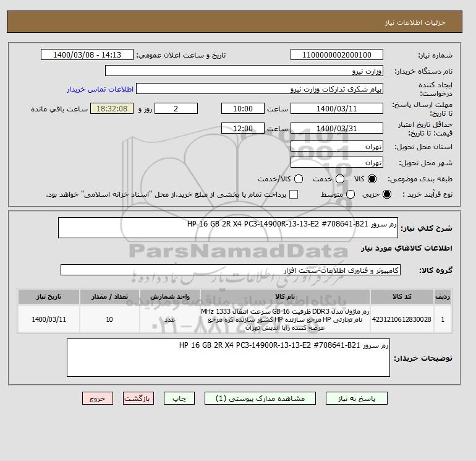Open مشاهده مدارک پیوستی (1) button
The image size is (476, 461).
[260, 398]
